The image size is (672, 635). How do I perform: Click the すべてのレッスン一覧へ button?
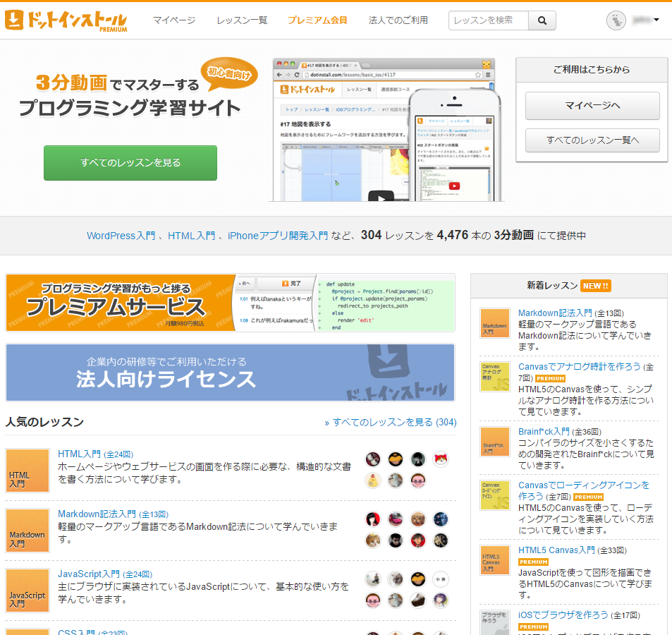point(592,140)
